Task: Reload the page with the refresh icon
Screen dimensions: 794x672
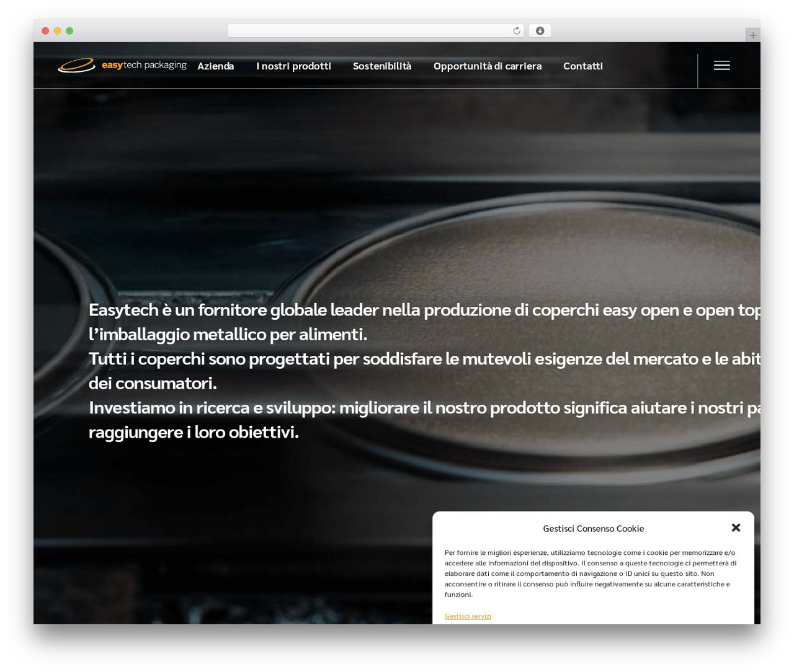Action: click(x=517, y=31)
